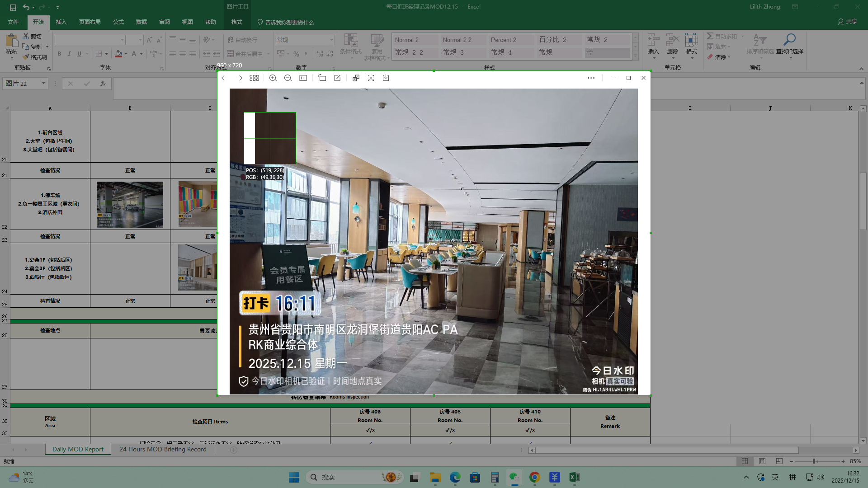Click the 共享 share button
Viewport: 868px width, 488px height.
848,22
